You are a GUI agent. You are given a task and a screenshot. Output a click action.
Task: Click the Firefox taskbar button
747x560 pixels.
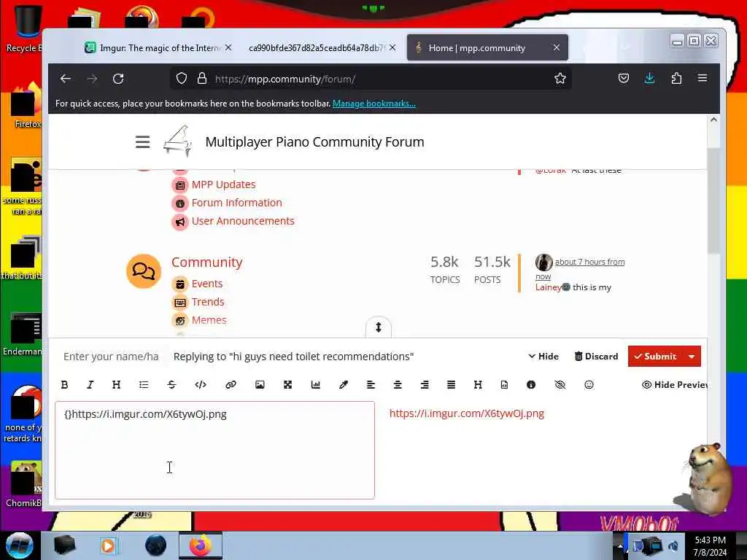201,545
